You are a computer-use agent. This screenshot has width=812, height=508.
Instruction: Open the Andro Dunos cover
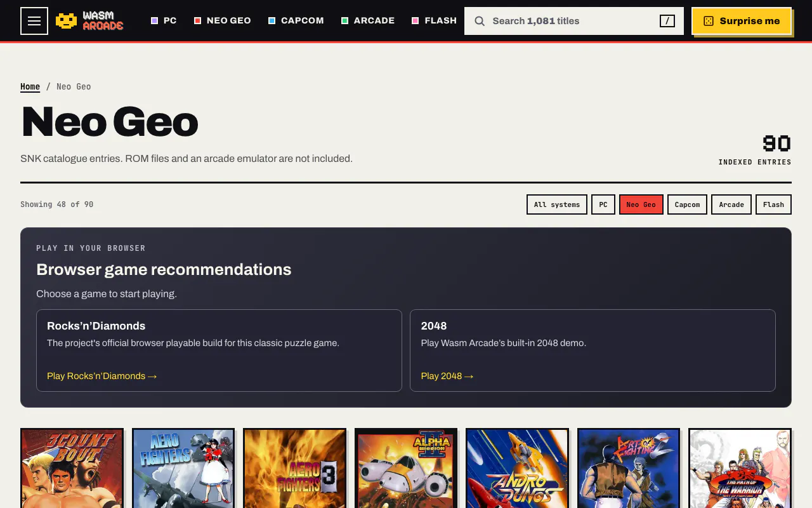[x=517, y=468]
